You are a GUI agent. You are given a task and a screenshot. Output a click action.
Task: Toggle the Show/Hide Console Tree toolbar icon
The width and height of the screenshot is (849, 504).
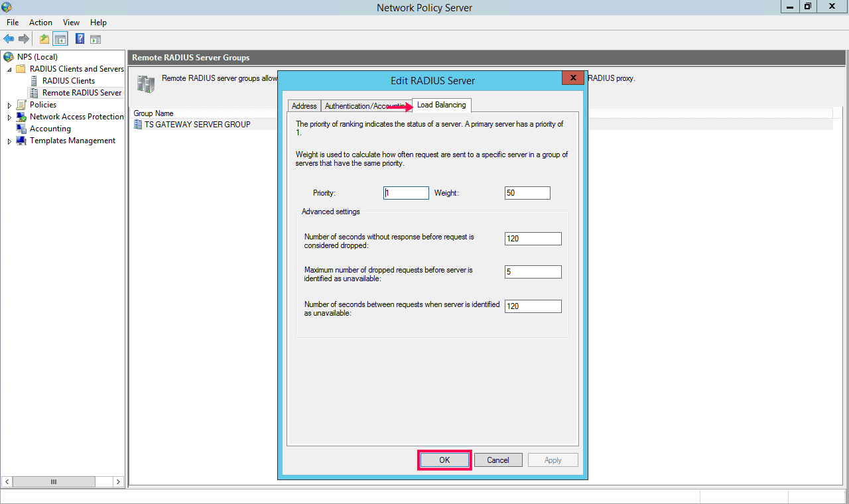[60, 39]
